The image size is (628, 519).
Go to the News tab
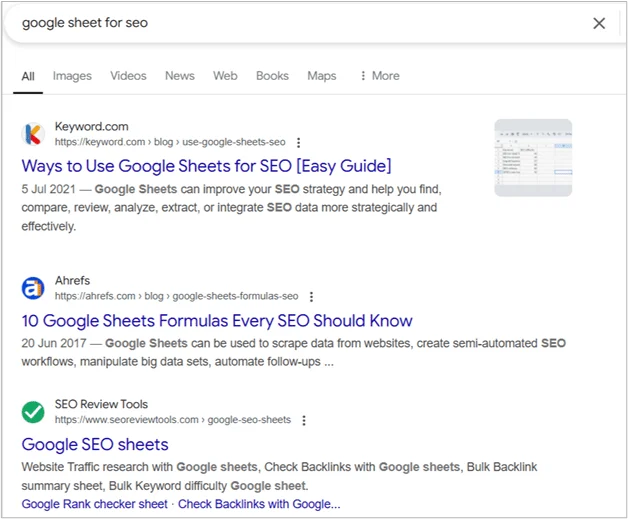[x=180, y=76]
